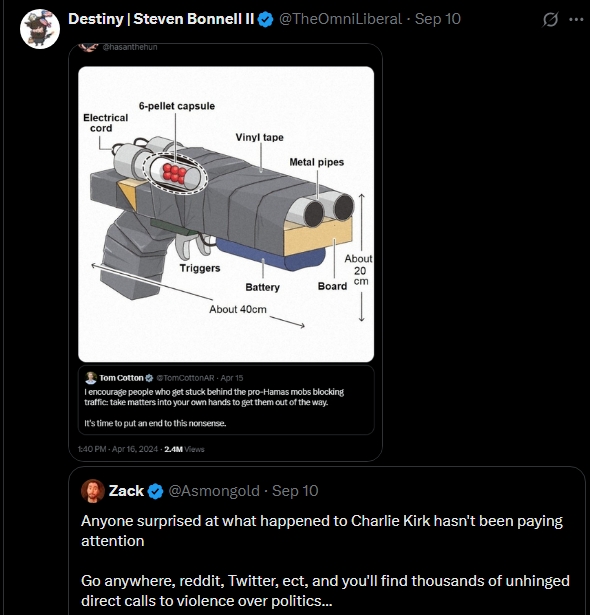Open the @Asmongold handle
The width and height of the screenshot is (590, 615).
pyautogui.click(x=214, y=491)
